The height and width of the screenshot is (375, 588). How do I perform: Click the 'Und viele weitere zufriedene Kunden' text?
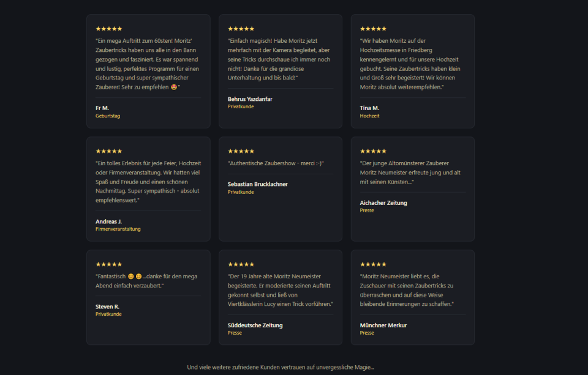(281, 367)
